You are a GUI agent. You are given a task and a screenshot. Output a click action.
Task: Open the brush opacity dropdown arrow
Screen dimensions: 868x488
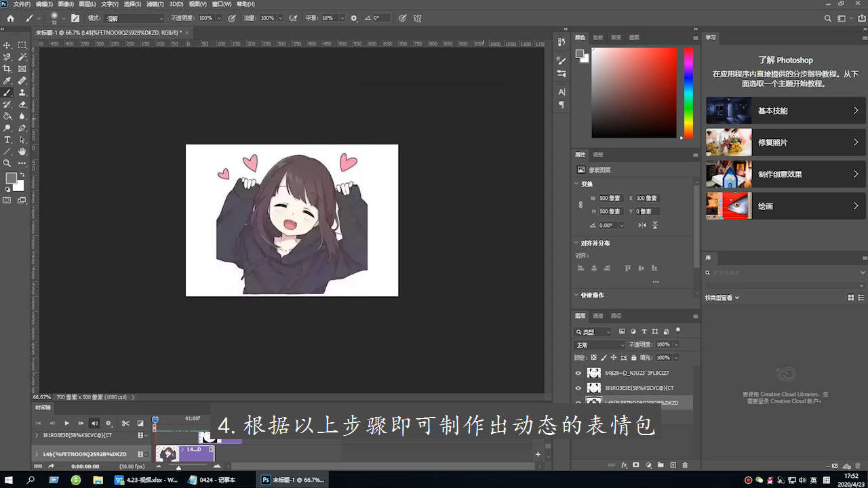(x=218, y=18)
